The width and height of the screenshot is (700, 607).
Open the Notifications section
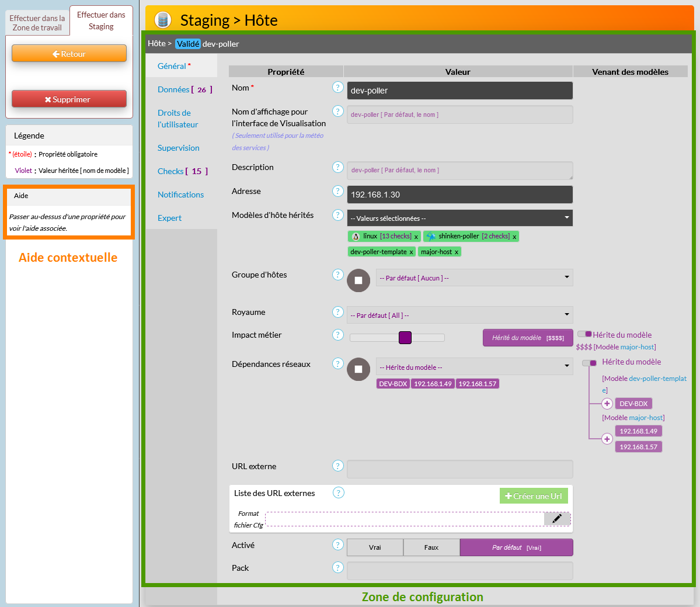pos(180,195)
